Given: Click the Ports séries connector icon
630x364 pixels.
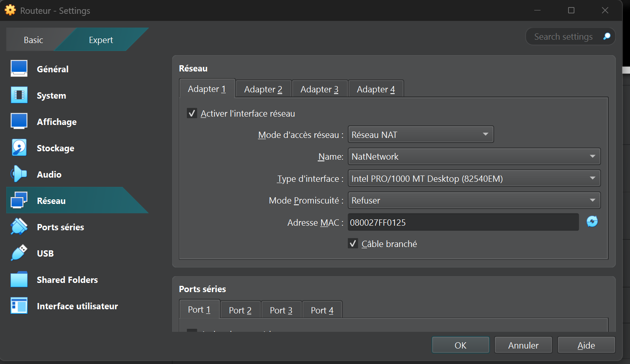Looking at the screenshot, I should 19,227.
